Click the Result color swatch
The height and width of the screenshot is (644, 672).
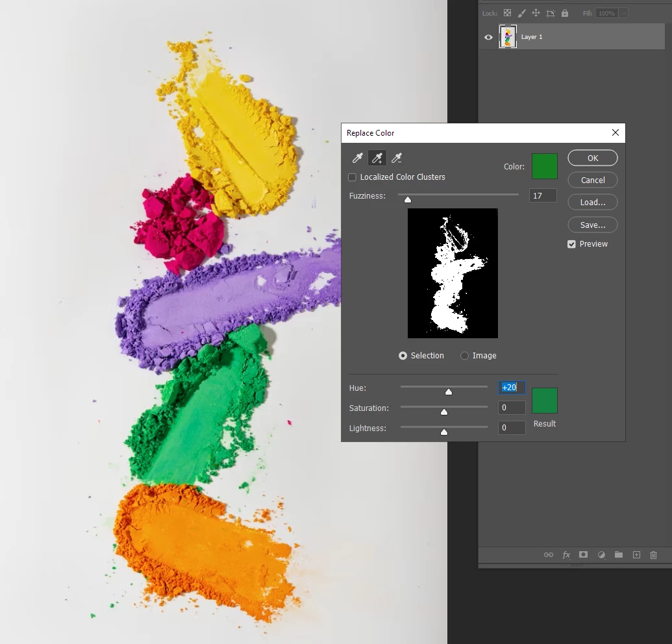[x=544, y=401]
